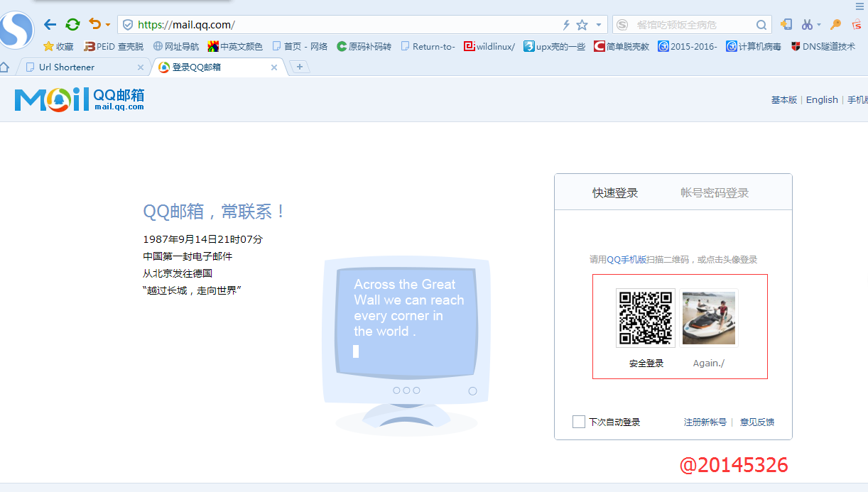The width and height of the screenshot is (868, 492).
Task: Click the 安全登录 label under the QR code
Action: coord(646,363)
